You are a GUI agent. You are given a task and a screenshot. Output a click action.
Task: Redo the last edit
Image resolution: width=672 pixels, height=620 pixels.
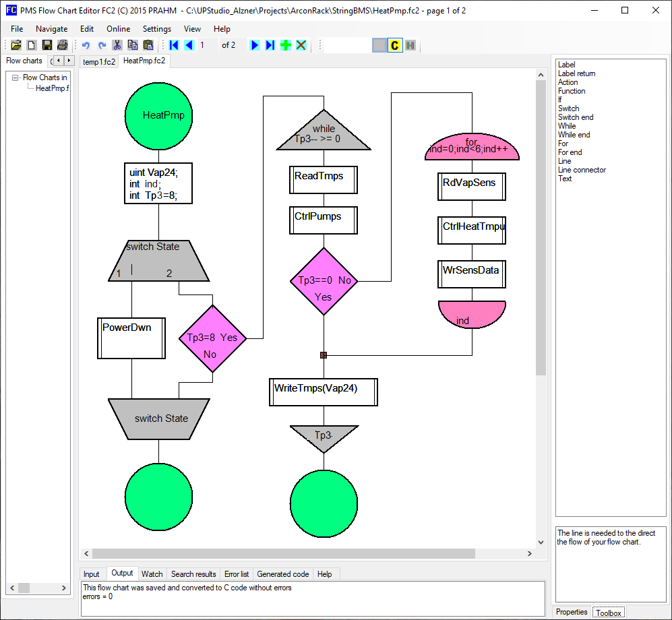click(101, 44)
